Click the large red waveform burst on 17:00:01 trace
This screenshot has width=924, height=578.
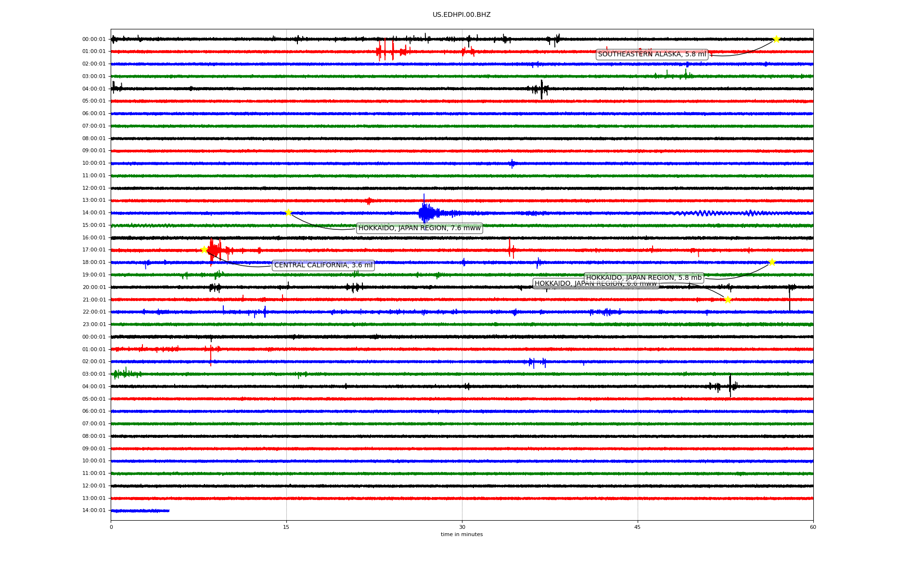[x=214, y=250]
